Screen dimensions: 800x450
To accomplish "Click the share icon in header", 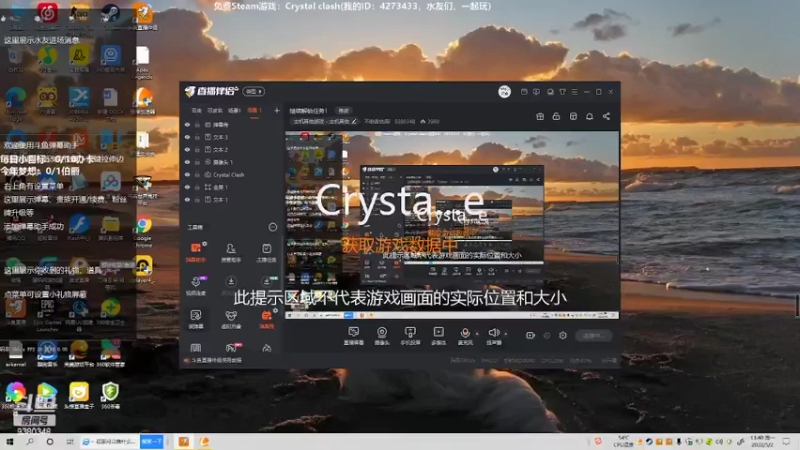I will tap(606, 116).
